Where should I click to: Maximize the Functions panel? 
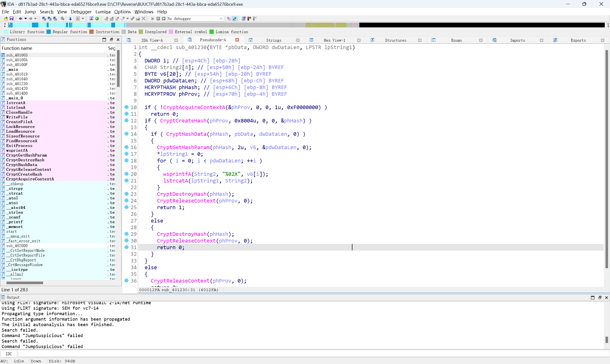(x=104, y=40)
